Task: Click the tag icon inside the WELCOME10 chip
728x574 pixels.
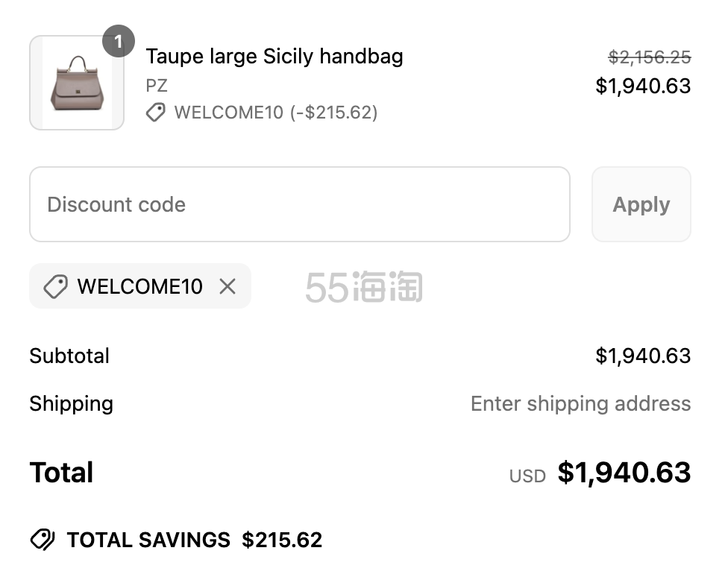Action: point(56,286)
